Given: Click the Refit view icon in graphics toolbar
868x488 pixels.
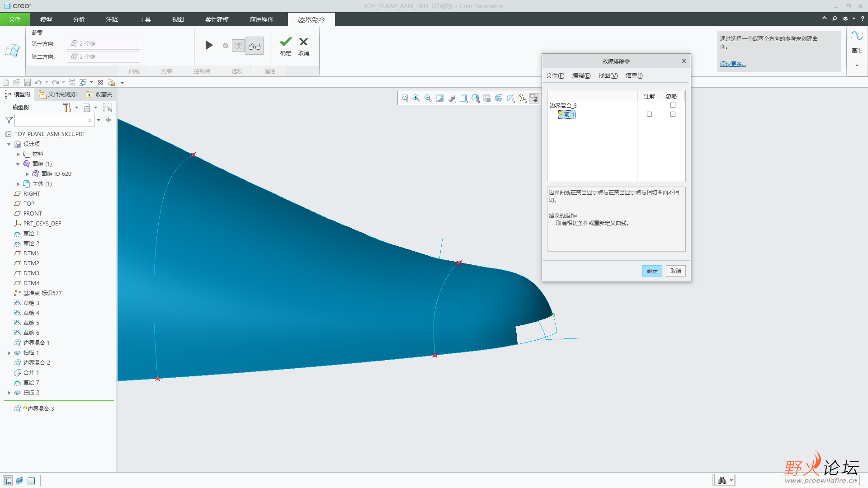Looking at the screenshot, I should tap(405, 98).
